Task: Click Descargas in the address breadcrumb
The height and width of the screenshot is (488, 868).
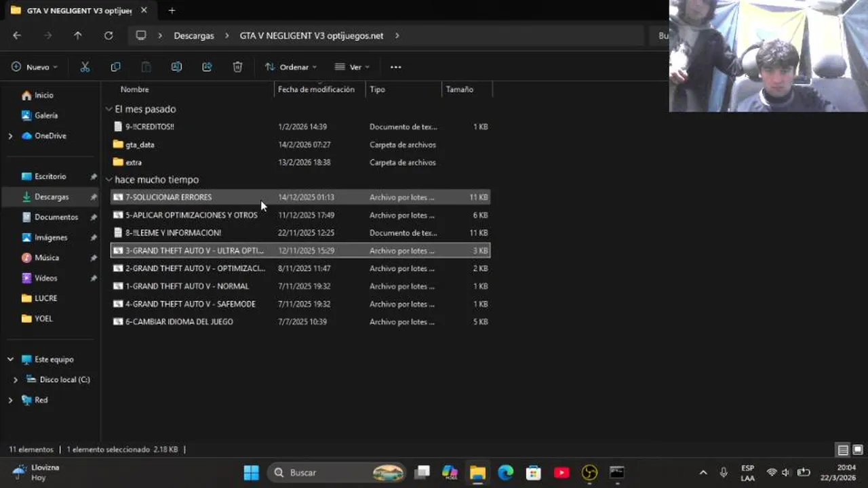Action: [x=194, y=36]
